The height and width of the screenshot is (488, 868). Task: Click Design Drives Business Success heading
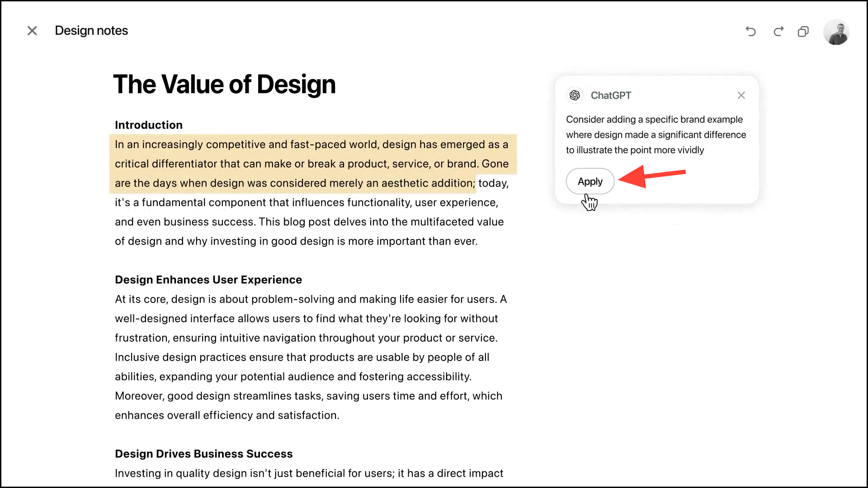pos(203,454)
